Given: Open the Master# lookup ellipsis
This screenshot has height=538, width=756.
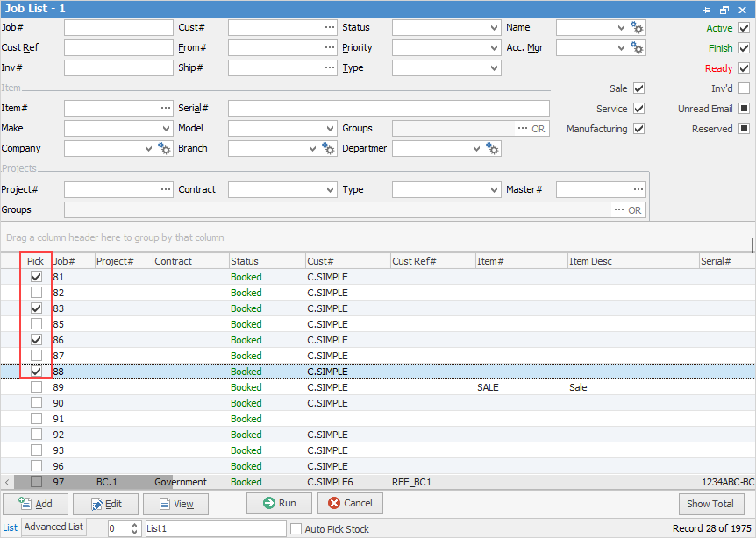Looking at the screenshot, I should pos(638,189).
